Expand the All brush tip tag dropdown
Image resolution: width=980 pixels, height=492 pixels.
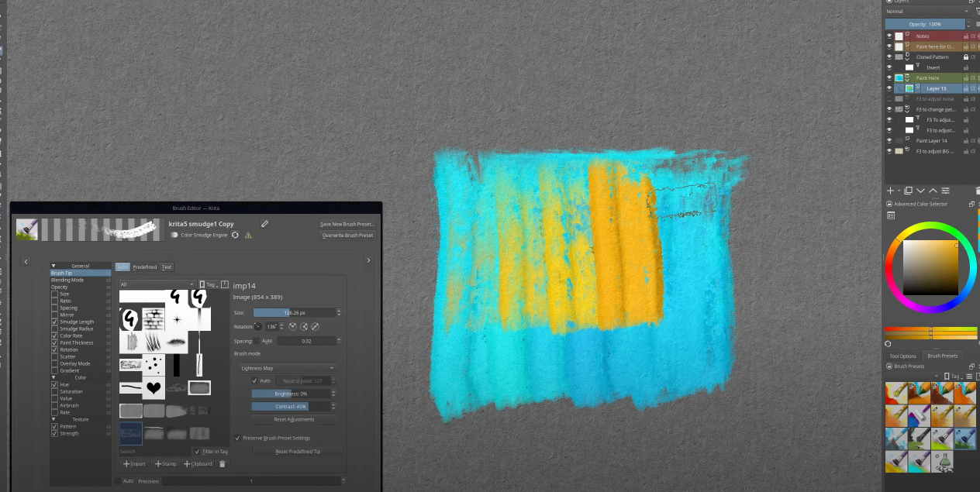click(x=157, y=284)
